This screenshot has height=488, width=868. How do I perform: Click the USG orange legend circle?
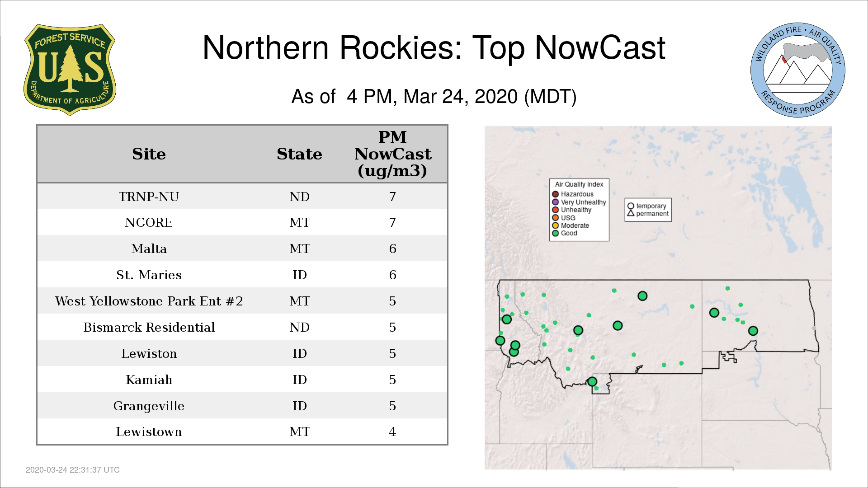555,218
